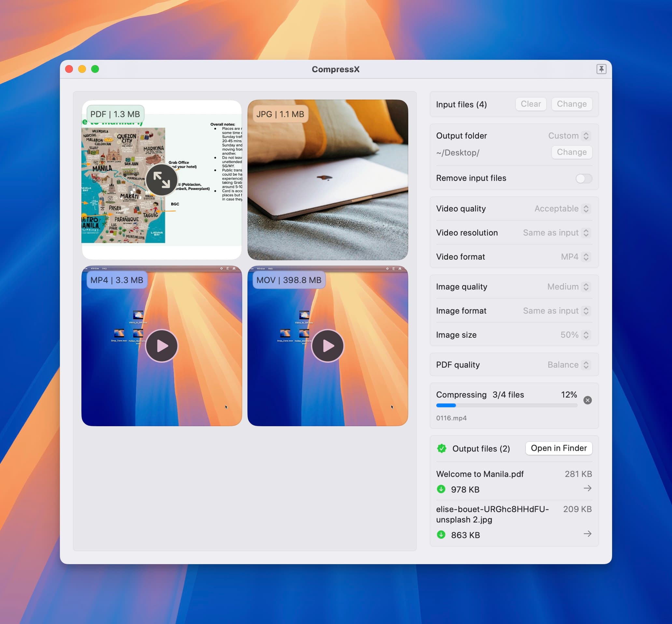This screenshot has height=624, width=672.
Task: Click the play button on MP4 video
Action: tap(161, 346)
